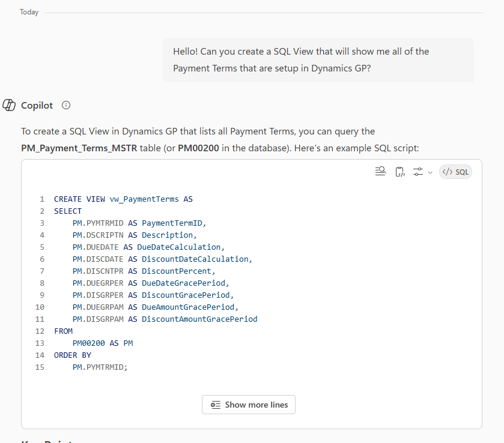The image size is (504, 443).
Task: Click line number 1 in the gutter
Action: click(x=42, y=199)
